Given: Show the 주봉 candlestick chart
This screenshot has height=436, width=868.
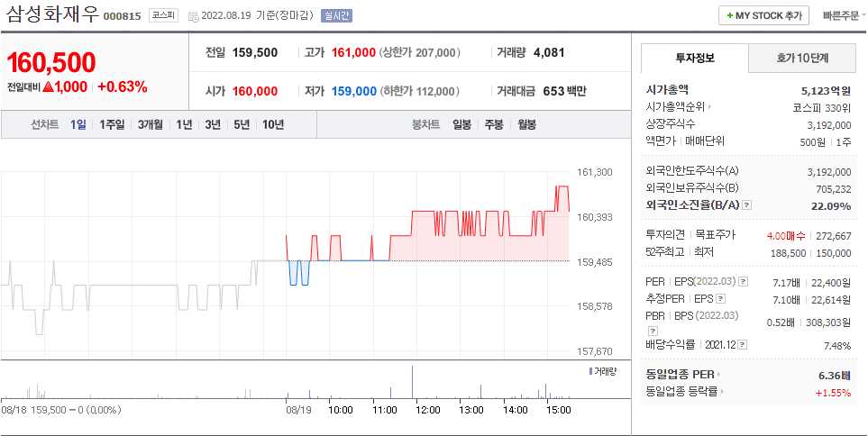Looking at the screenshot, I should [494, 124].
